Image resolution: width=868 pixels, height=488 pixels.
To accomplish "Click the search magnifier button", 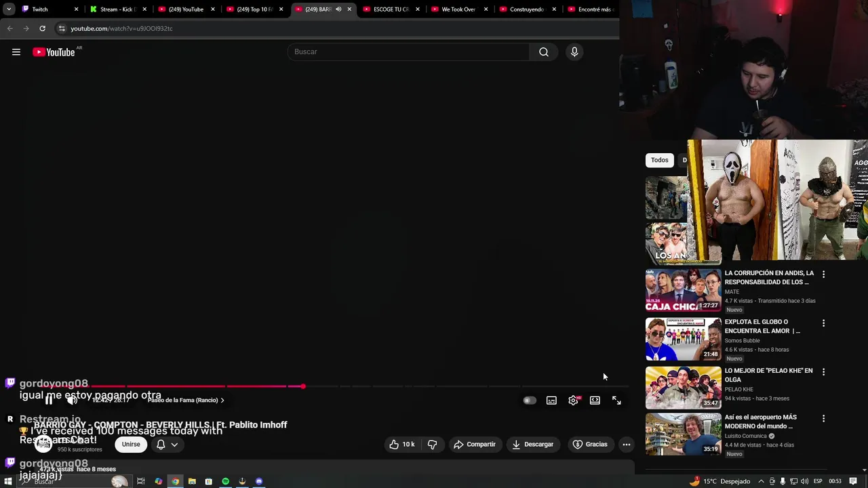I will click(544, 52).
